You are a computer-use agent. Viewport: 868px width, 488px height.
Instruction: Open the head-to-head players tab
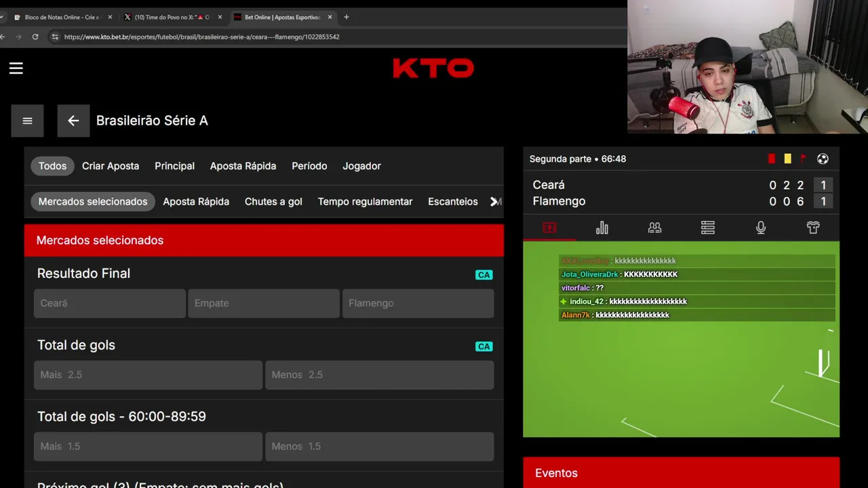coord(654,228)
